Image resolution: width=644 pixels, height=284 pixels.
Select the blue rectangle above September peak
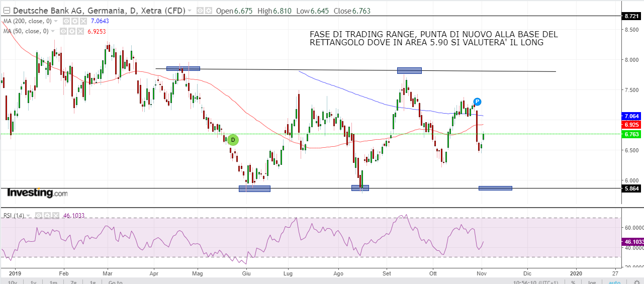409,70
